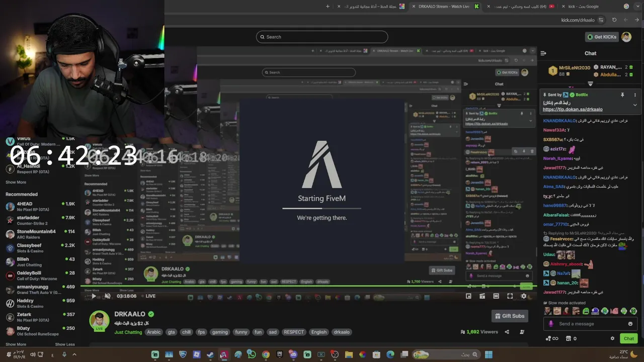
Task: Open the clip/cast icon in the player
Action: click(482, 296)
